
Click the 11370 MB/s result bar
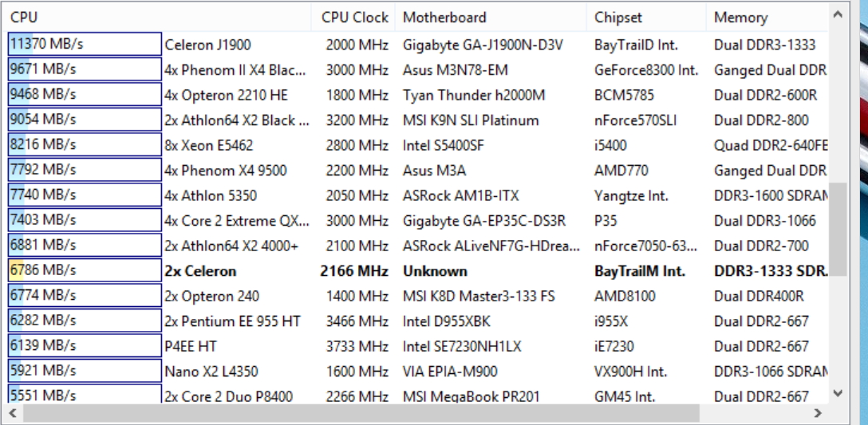point(85,45)
